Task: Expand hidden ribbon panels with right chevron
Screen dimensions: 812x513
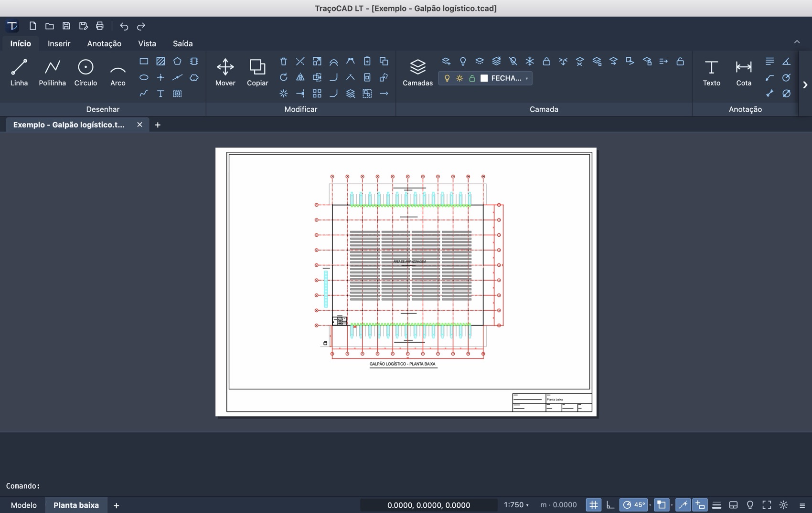Action: [805, 85]
